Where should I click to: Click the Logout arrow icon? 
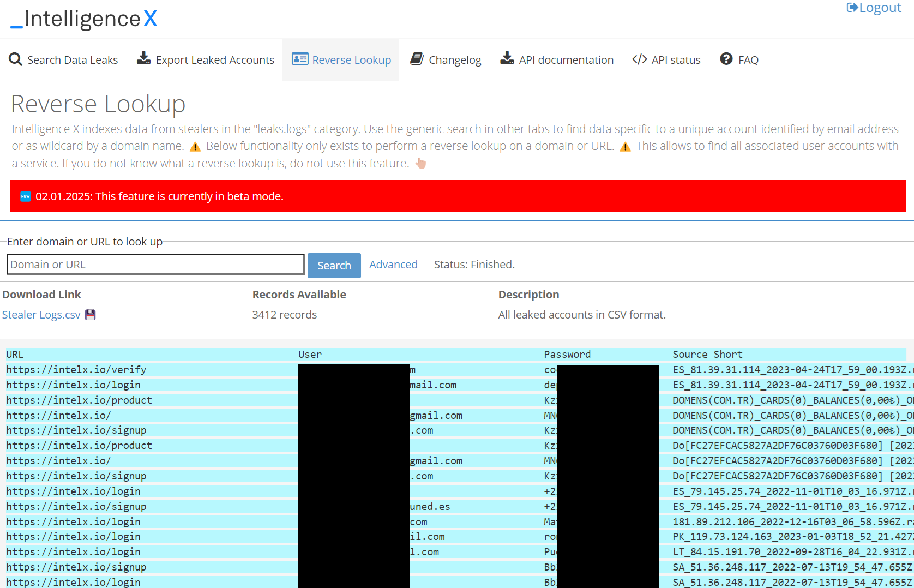click(852, 8)
